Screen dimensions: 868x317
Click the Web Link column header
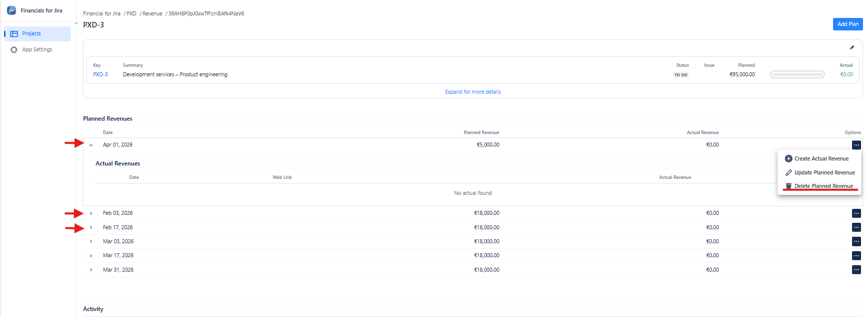click(282, 177)
